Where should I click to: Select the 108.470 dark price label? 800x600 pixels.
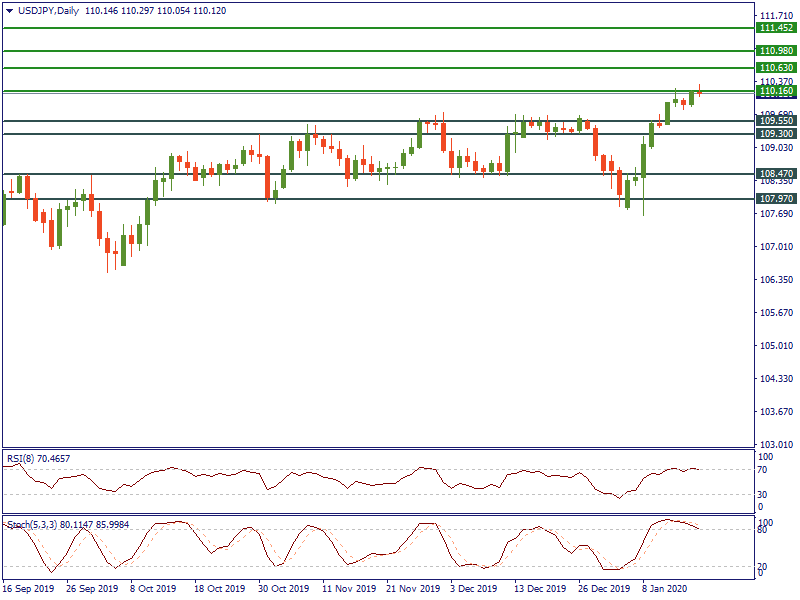776,174
